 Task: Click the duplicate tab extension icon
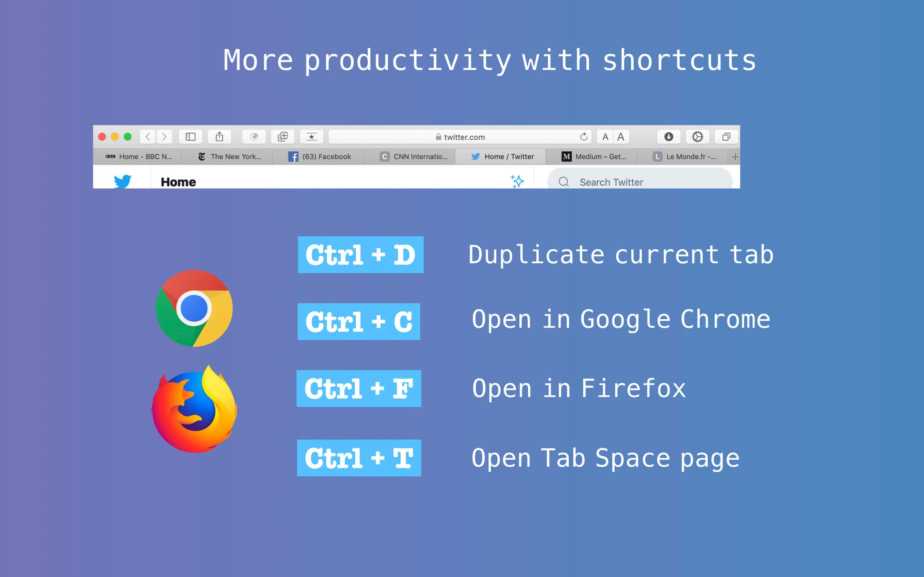point(283,137)
